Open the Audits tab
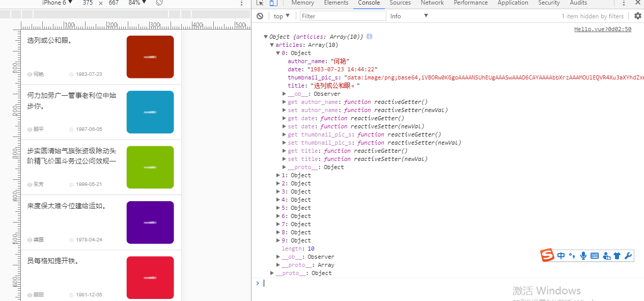This screenshot has width=644, height=301. 578,3
